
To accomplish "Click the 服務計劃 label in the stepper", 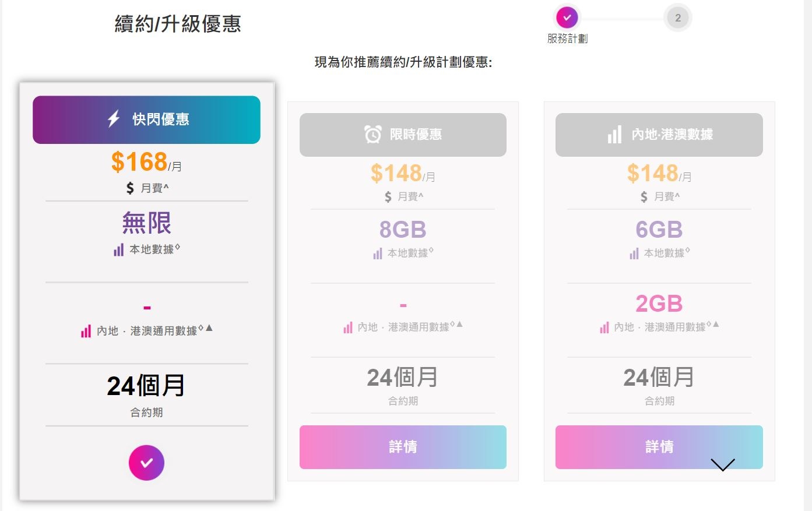I will tap(567, 38).
